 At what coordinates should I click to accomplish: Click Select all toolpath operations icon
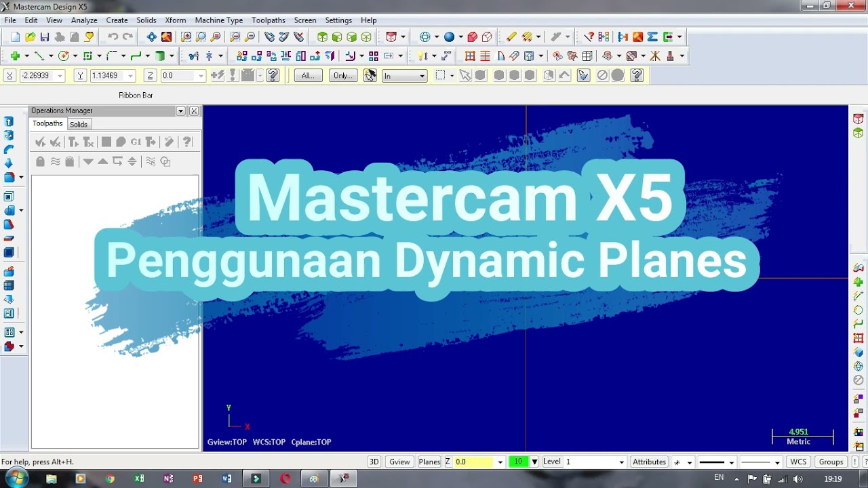point(40,142)
